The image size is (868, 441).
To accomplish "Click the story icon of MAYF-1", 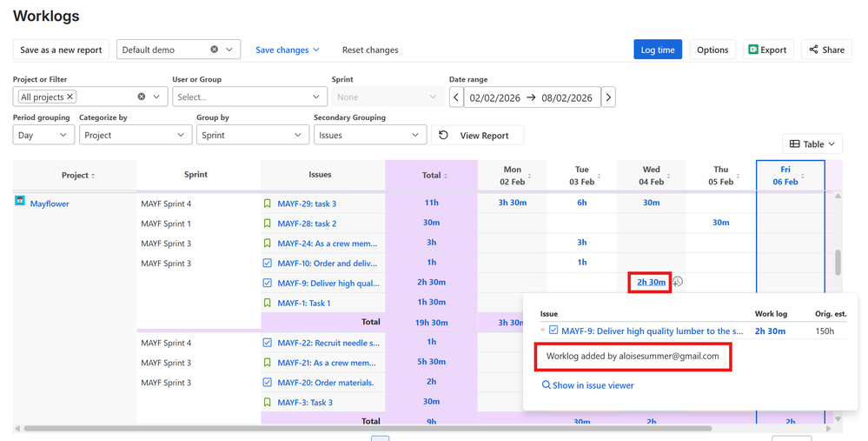I will 268,303.
